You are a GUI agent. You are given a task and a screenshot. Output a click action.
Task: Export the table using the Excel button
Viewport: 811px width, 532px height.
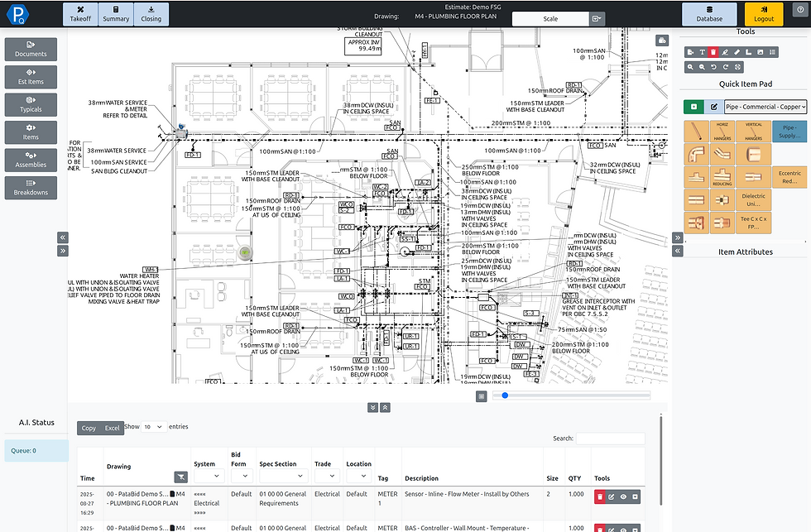tap(113, 427)
